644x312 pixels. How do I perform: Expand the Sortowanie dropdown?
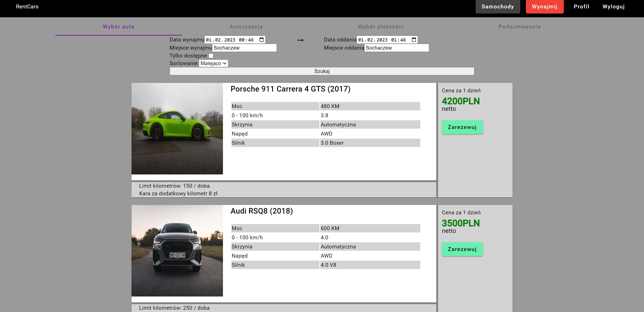pyautogui.click(x=214, y=63)
